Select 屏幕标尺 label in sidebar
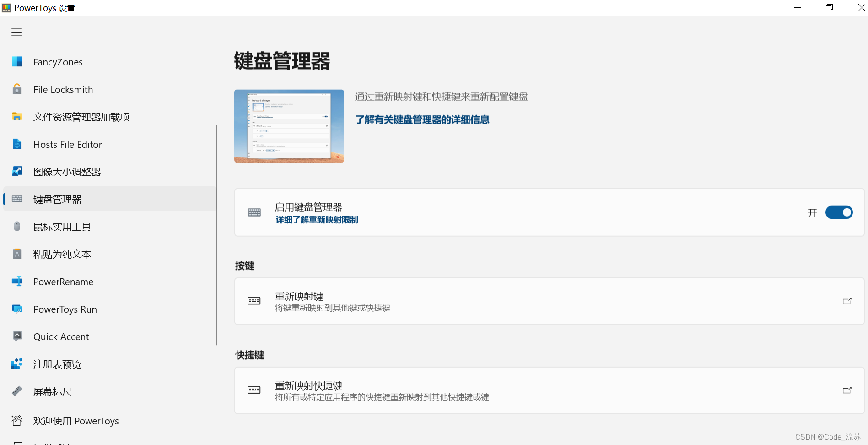The width and height of the screenshot is (868, 445). click(x=53, y=391)
